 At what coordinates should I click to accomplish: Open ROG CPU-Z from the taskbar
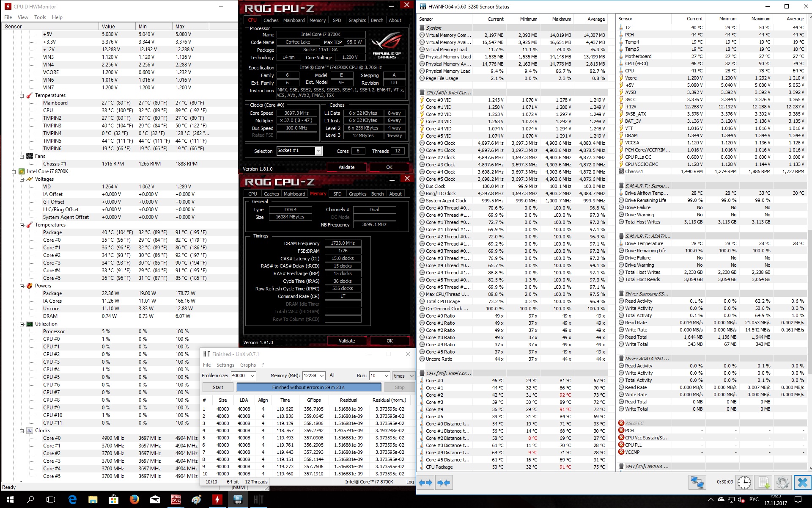pos(176,500)
